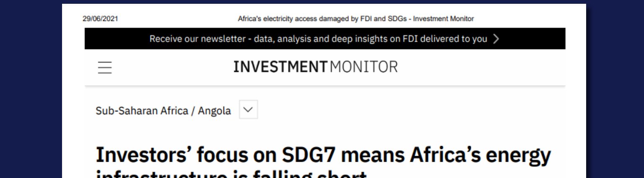Click the 29/06/2021 date in the header
Viewport: 644px width, 178px height.
(x=100, y=19)
